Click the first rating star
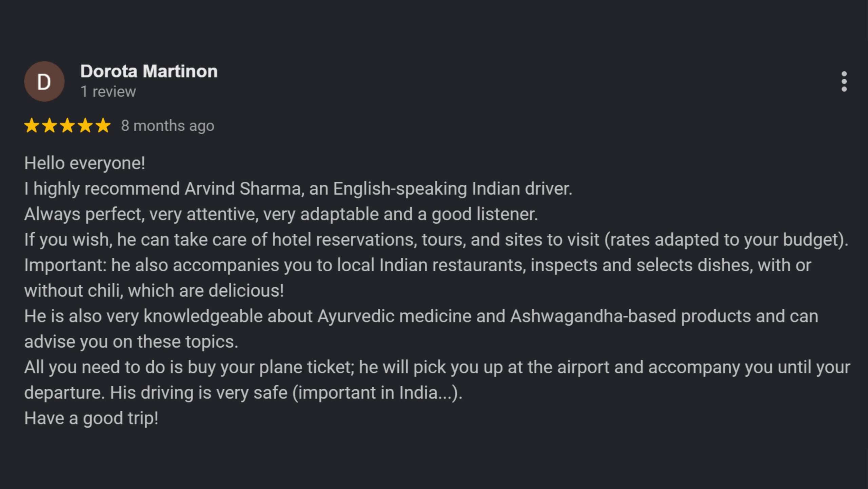The height and width of the screenshot is (489, 868). pyautogui.click(x=32, y=125)
